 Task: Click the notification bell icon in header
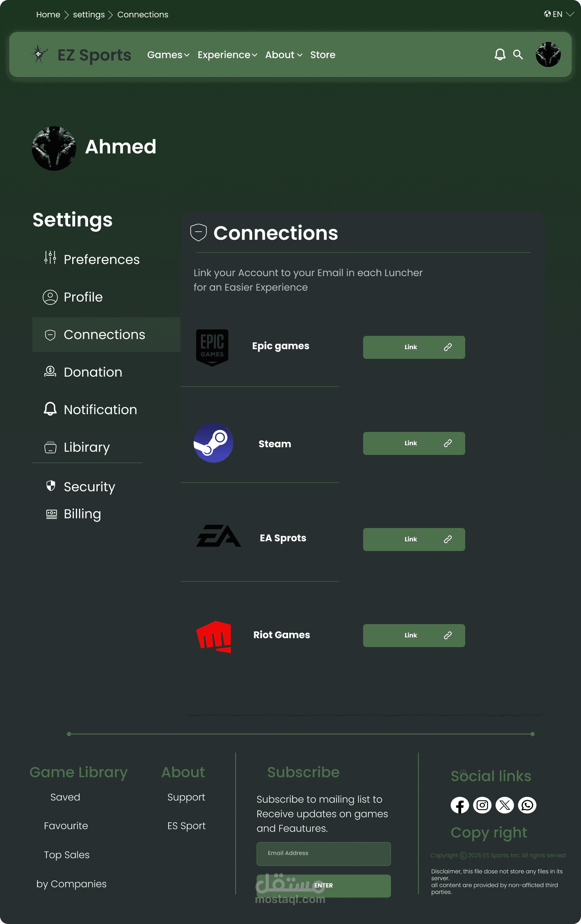(500, 54)
